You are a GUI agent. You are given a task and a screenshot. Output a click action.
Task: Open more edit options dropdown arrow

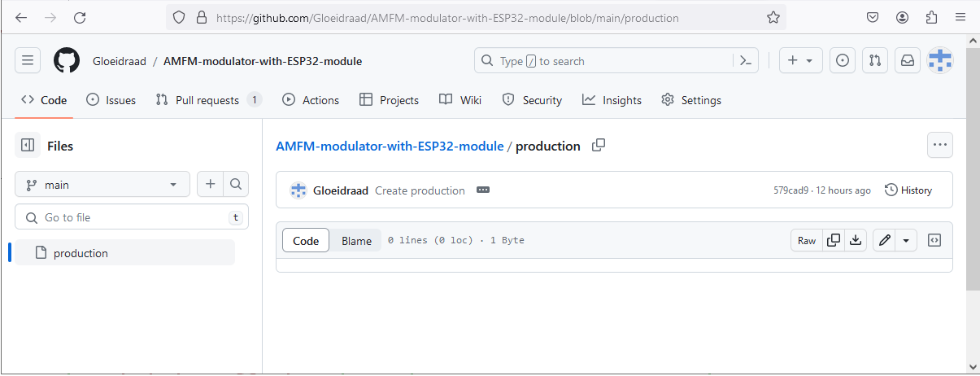click(907, 240)
